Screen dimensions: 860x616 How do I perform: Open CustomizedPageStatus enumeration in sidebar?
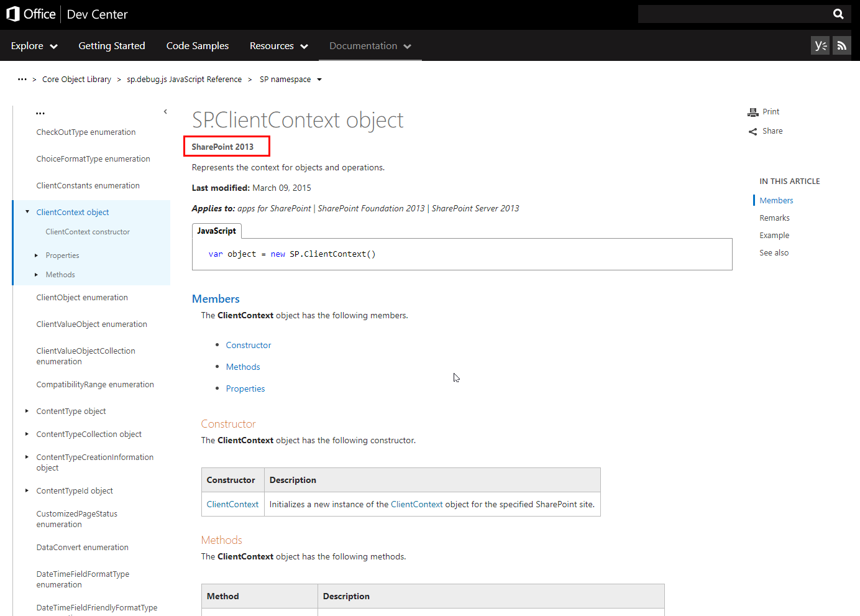pos(76,519)
